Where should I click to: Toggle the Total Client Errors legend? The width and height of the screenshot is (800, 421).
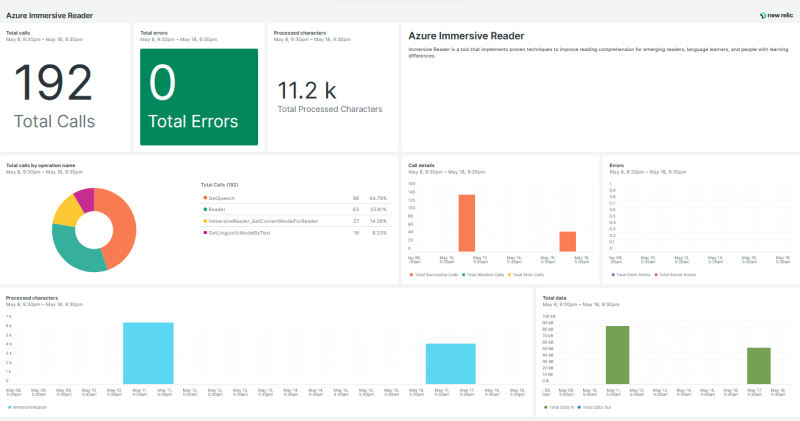[x=631, y=273]
